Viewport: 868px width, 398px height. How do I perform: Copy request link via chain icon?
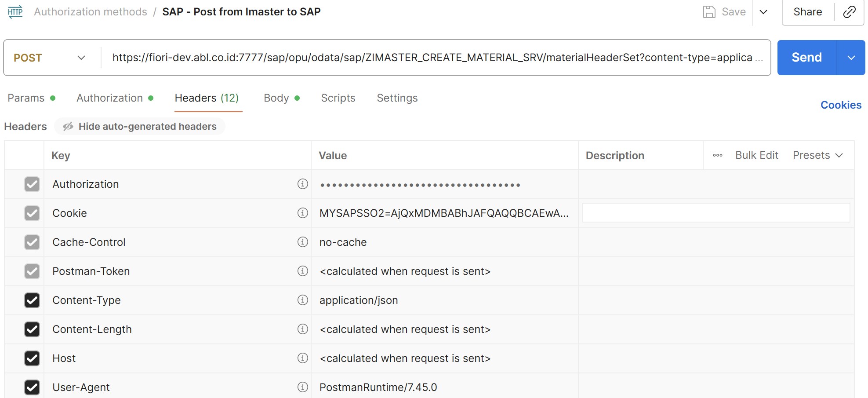click(849, 12)
